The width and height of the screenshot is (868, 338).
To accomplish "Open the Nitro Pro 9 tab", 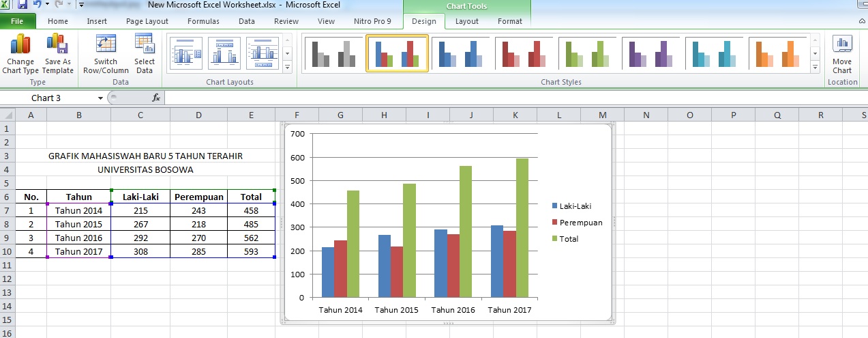I will click(x=372, y=21).
